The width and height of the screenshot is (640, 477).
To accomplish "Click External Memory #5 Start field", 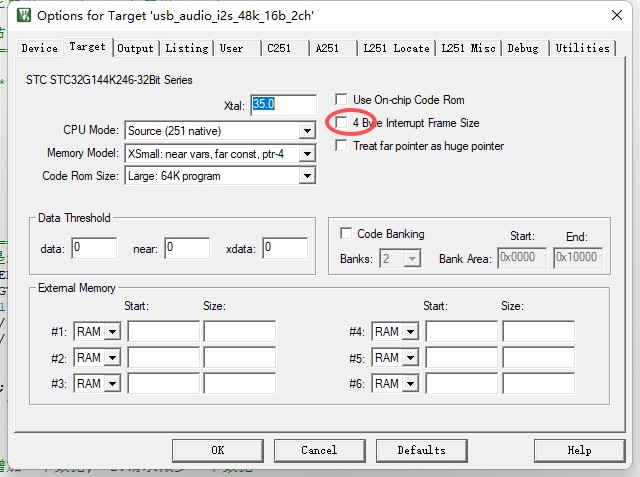I will click(462, 357).
